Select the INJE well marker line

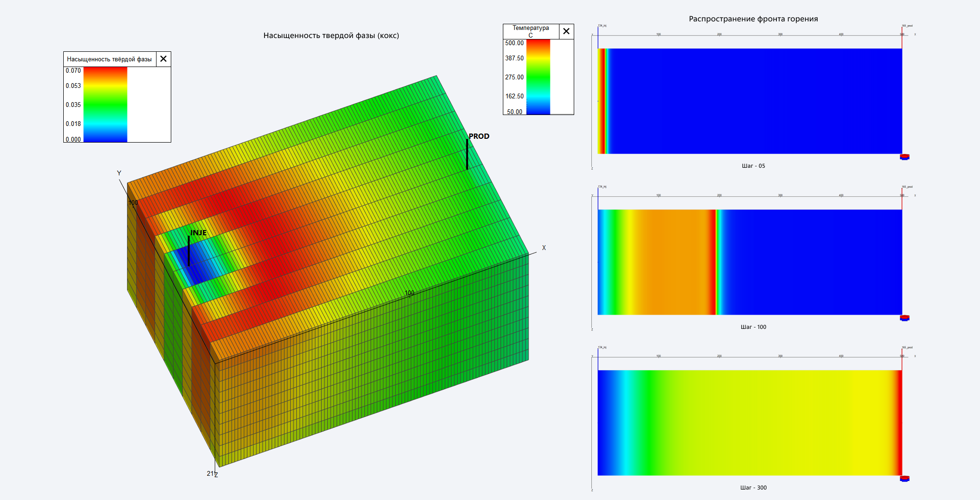[x=189, y=251]
